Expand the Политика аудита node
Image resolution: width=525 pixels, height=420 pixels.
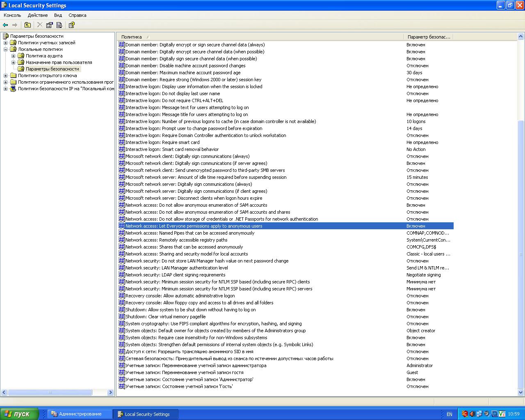click(14, 56)
